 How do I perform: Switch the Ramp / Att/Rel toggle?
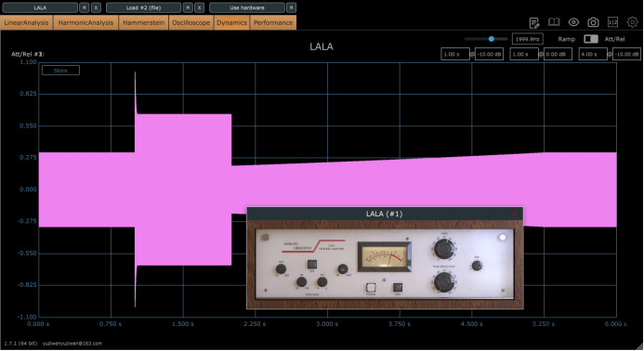591,39
